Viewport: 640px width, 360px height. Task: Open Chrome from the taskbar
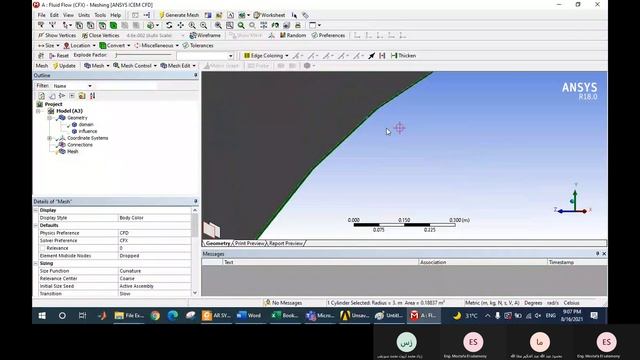155,316
